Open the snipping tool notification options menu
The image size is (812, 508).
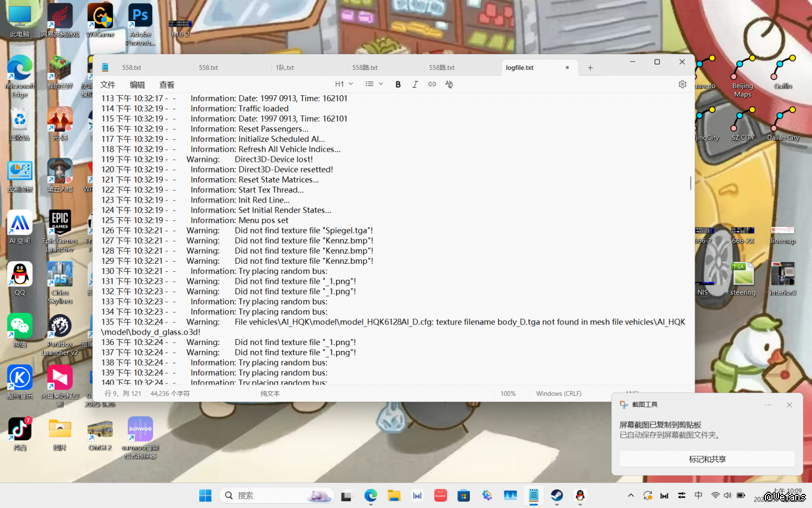[x=768, y=405]
